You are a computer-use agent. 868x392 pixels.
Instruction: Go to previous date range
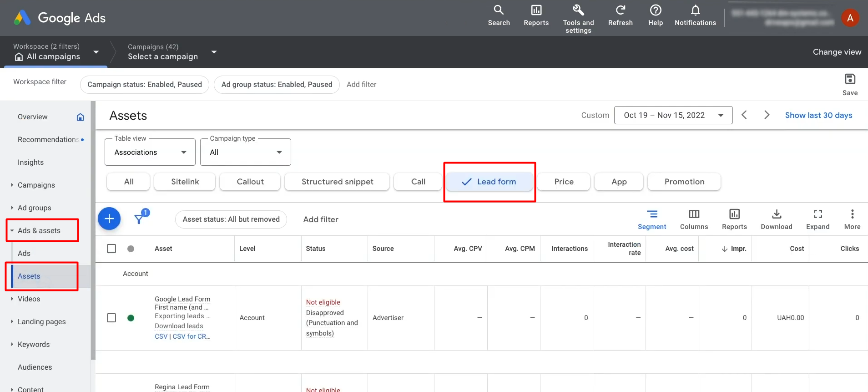coord(744,115)
